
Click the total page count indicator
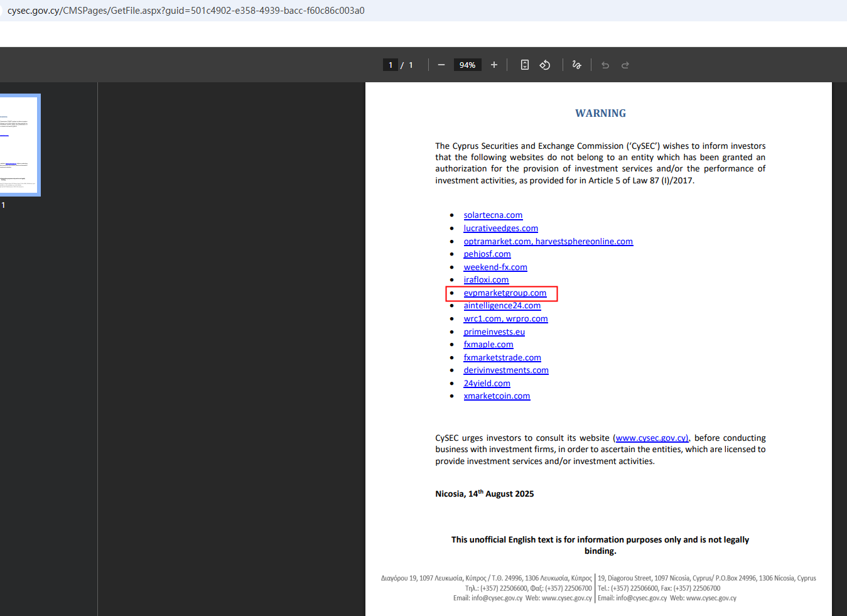click(x=411, y=65)
